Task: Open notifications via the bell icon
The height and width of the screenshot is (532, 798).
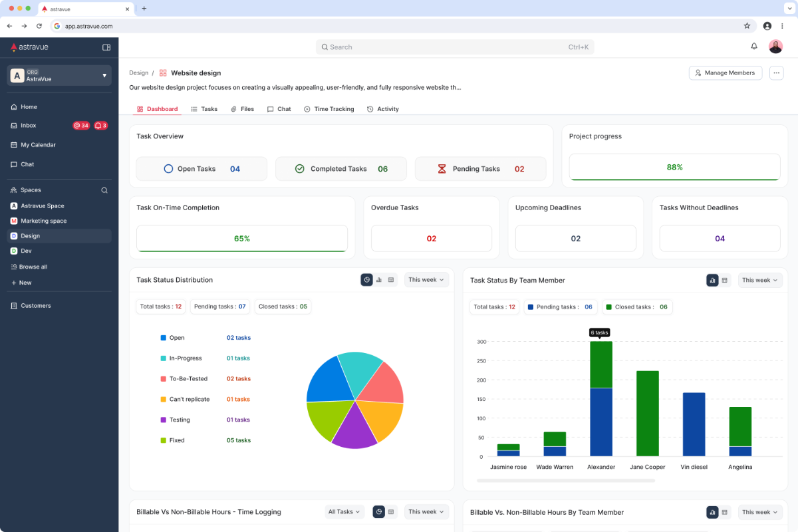Action: [754, 47]
